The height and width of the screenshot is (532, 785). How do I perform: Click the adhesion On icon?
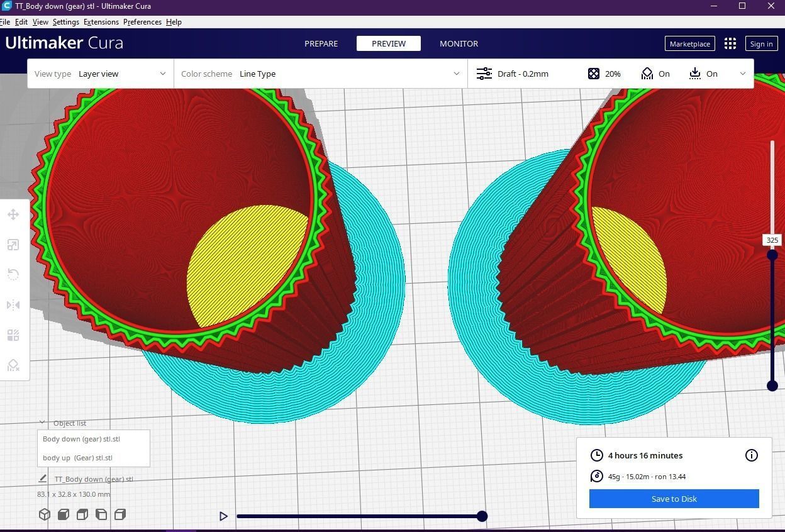point(695,74)
